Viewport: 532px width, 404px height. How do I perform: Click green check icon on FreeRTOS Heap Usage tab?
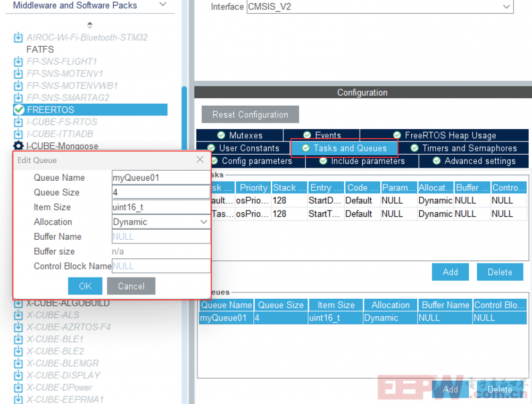(397, 135)
